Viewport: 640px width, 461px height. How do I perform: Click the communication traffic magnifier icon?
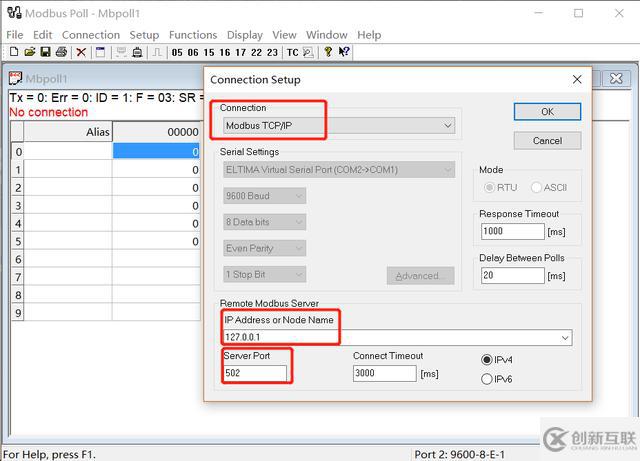[x=308, y=52]
